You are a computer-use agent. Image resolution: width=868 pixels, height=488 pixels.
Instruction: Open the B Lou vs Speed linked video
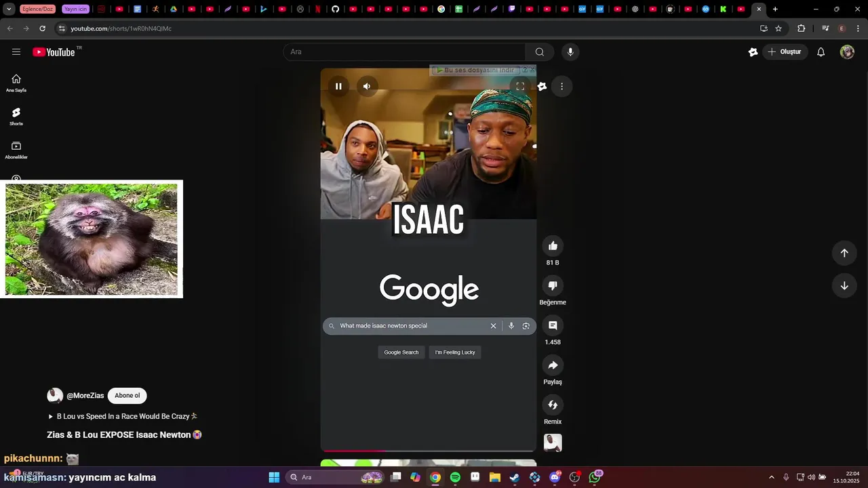point(123,416)
